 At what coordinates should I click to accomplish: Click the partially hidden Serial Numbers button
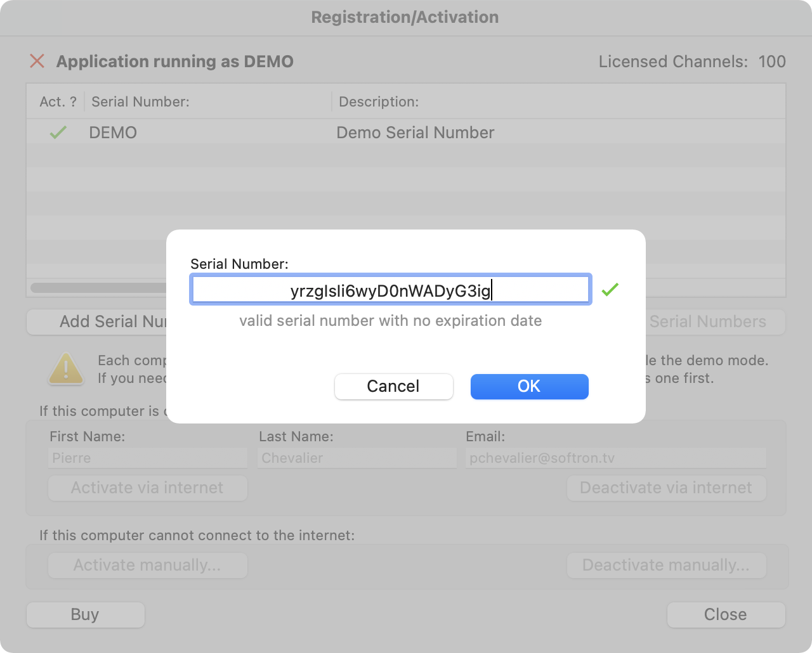click(716, 322)
